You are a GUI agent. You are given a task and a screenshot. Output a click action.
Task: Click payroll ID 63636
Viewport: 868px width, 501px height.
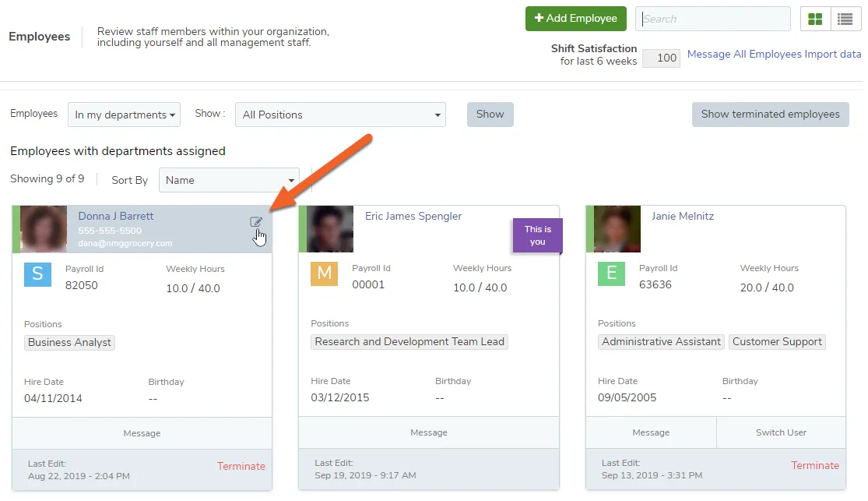(655, 285)
